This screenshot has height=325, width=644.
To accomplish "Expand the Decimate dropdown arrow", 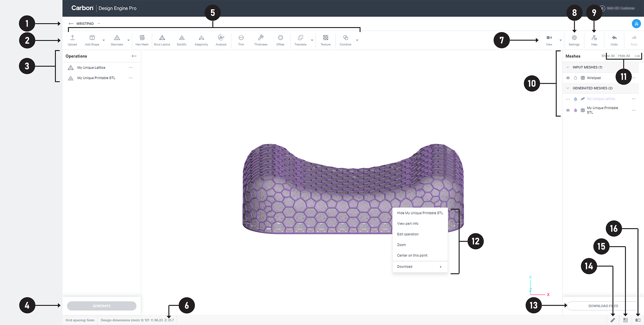I will click(128, 40).
